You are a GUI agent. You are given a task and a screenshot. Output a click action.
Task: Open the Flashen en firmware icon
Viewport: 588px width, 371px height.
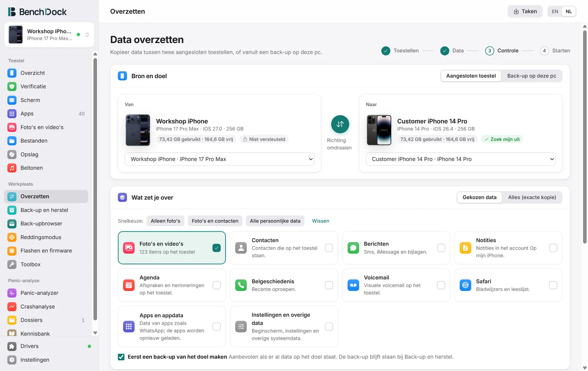click(12, 251)
